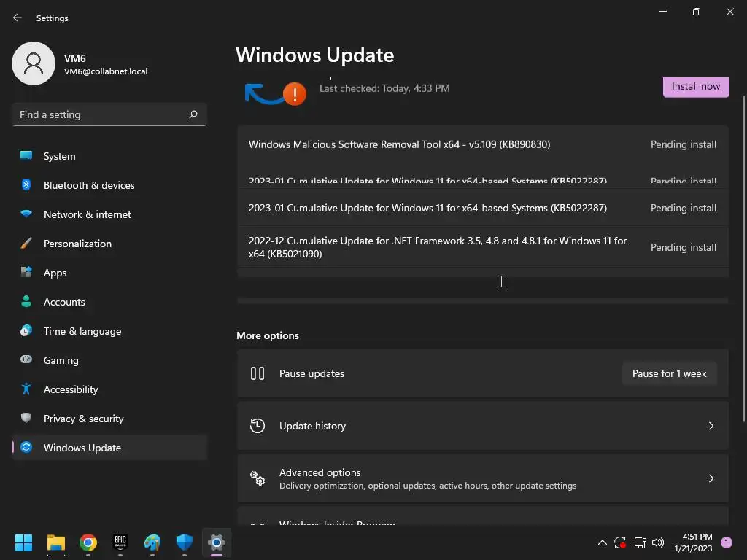
Task: Open the Windows Start menu
Action: point(23,542)
